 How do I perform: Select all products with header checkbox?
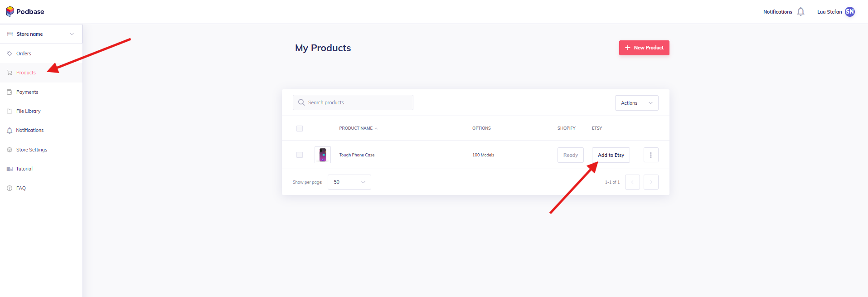click(300, 128)
